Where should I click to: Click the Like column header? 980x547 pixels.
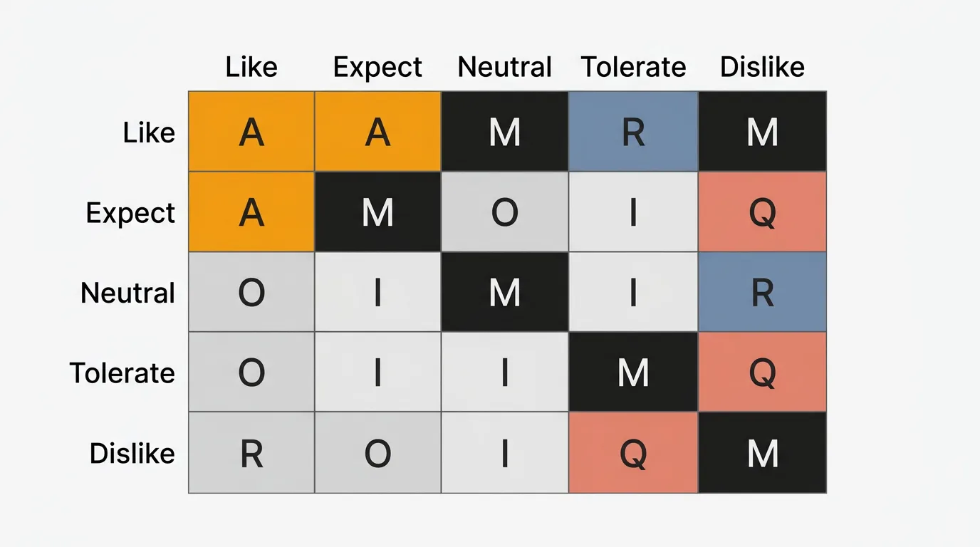pos(251,67)
